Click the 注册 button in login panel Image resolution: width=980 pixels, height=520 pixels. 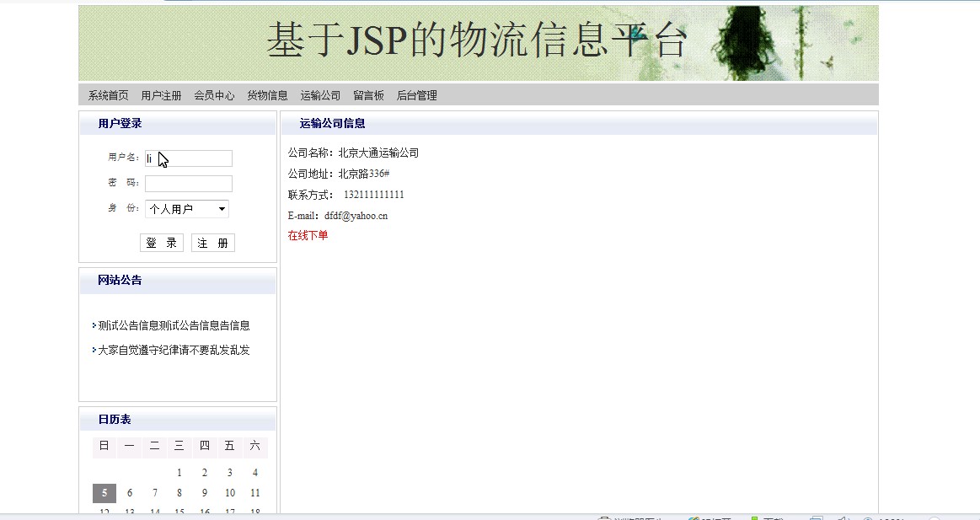tap(213, 243)
